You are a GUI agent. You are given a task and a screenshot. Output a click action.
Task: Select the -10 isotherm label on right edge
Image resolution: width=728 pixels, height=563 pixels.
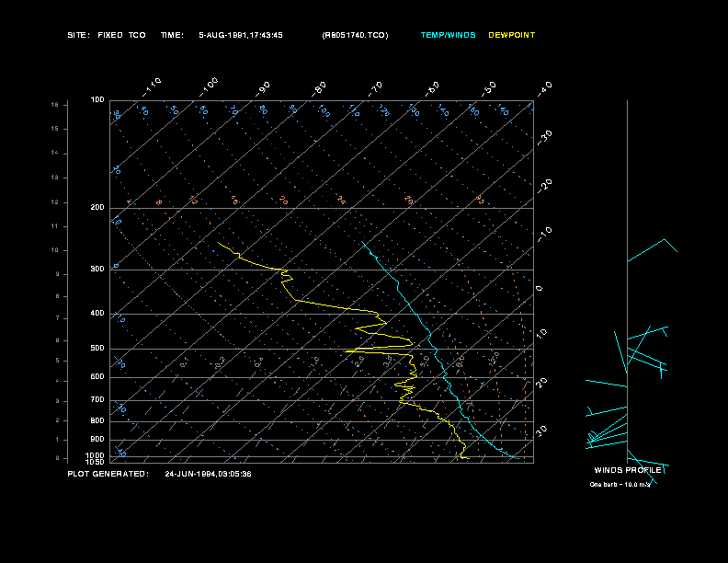click(545, 235)
